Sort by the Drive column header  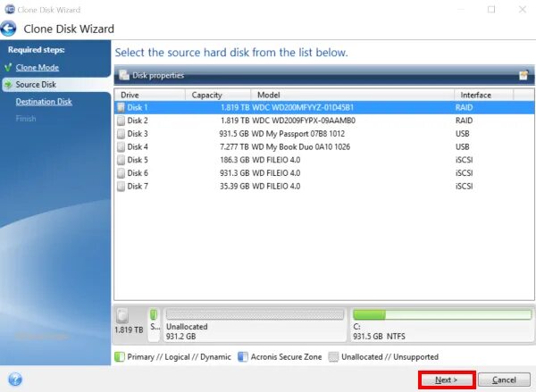pos(150,95)
